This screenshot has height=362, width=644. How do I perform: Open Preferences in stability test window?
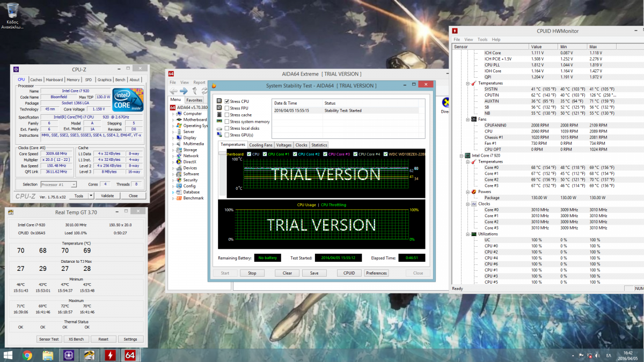[x=376, y=273]
